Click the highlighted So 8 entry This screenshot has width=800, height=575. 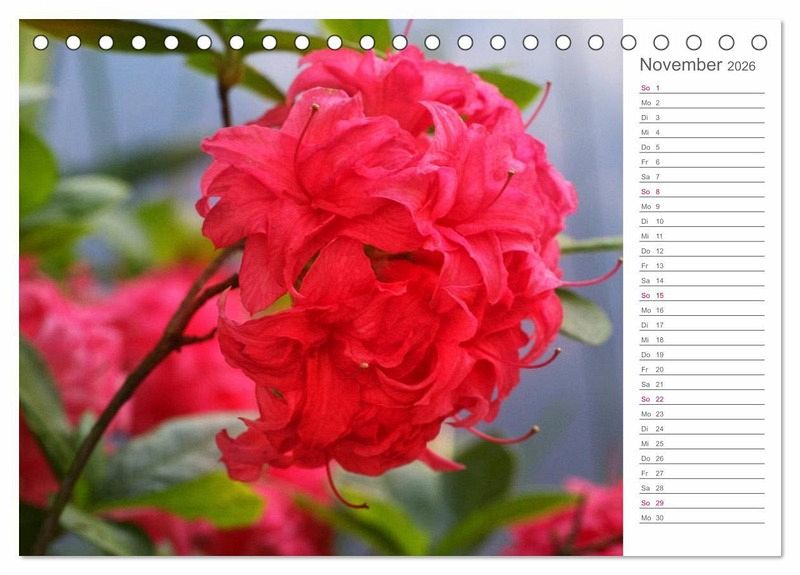pos(701,192)
